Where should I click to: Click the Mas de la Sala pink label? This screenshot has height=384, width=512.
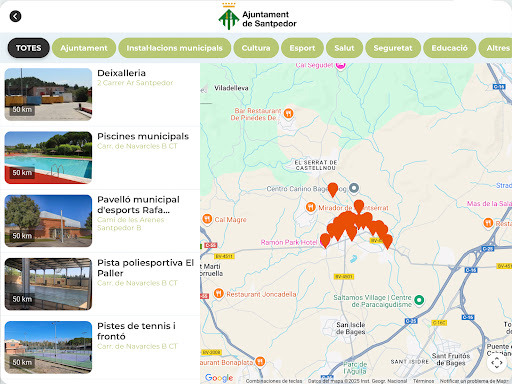[x=489, y=203]
